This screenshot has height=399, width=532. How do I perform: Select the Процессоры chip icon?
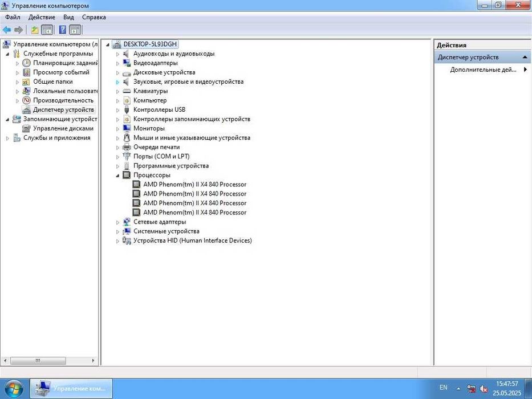[x=127, y=175]
